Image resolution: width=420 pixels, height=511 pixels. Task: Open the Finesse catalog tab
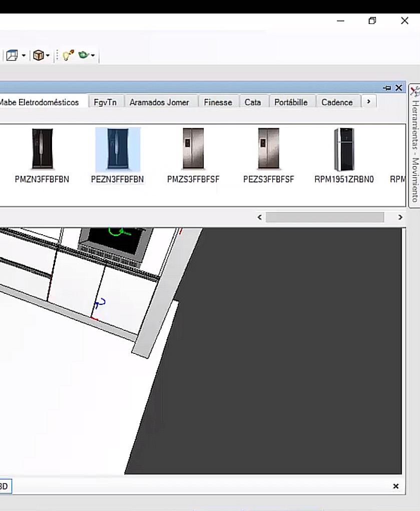pos(218,102)
